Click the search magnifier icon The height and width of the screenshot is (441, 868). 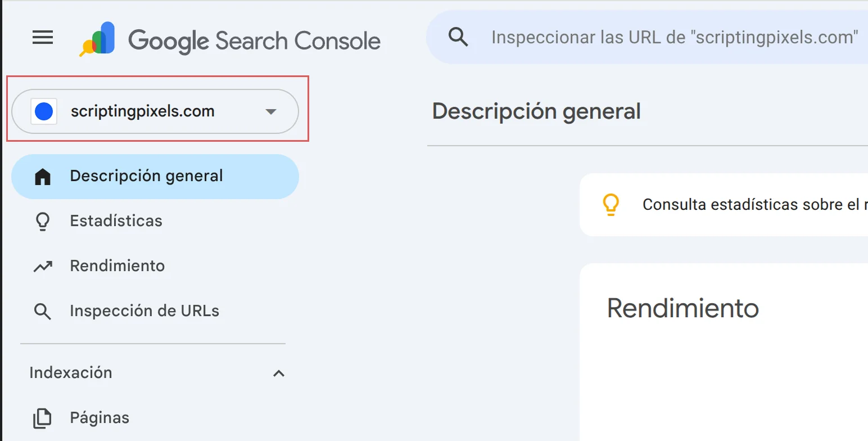[459, 37]
